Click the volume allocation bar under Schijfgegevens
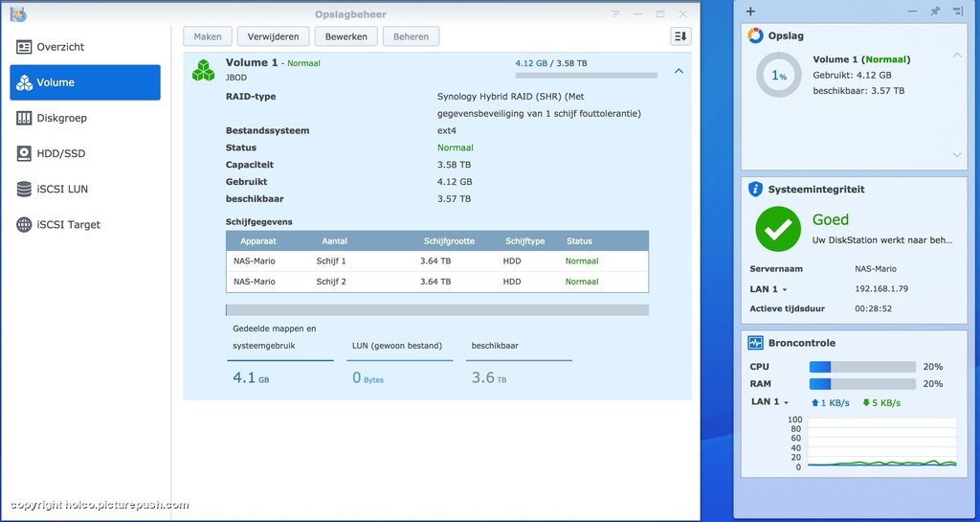980x522 pixels. pyautogui.click(x=436, y=310)
